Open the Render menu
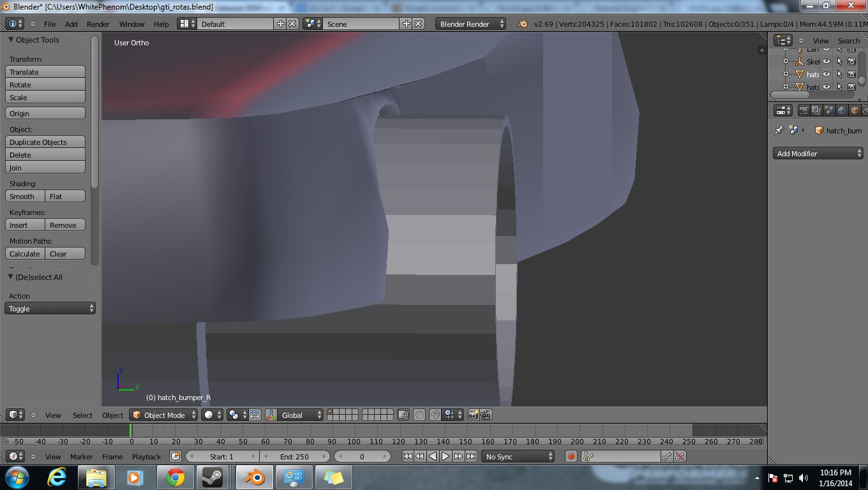The image size is (868, 490). tap(98, 24)
